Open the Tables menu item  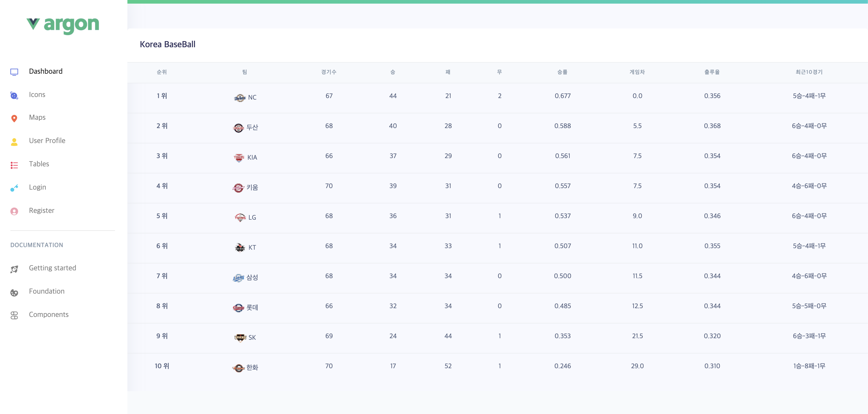pyautogui.click(x=39, y=164)
